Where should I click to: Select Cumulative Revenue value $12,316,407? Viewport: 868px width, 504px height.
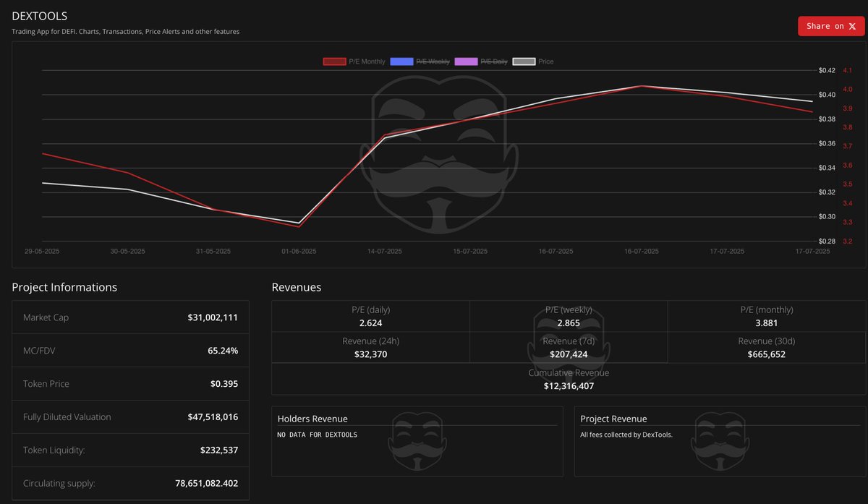click(x=569, y=386)
